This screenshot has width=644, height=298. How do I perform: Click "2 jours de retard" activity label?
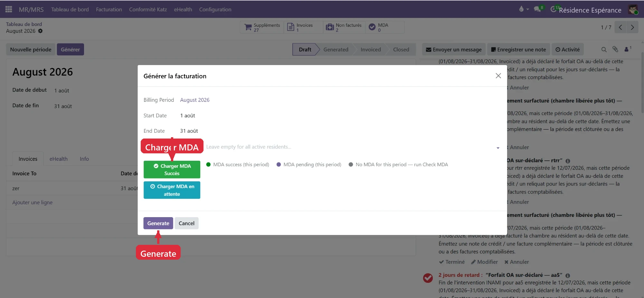point(460,275)
